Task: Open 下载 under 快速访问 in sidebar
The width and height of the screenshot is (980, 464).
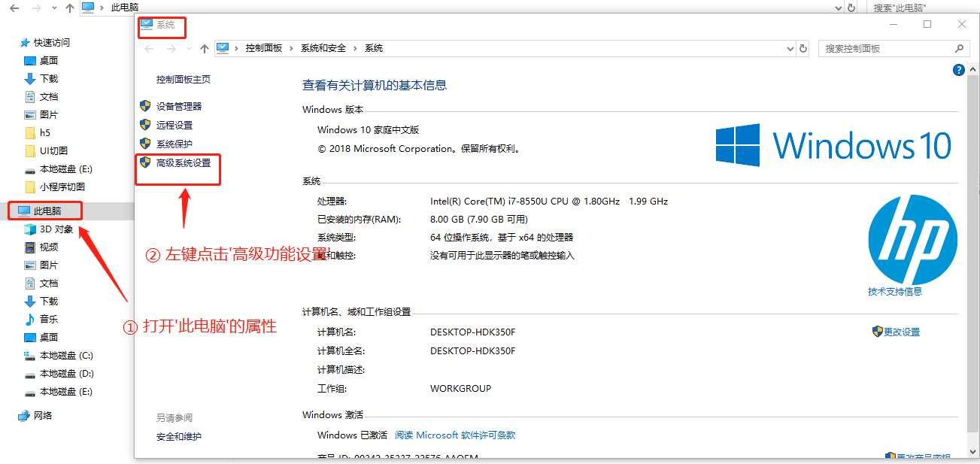Action: pyautogui.click(x=41, y=79)
